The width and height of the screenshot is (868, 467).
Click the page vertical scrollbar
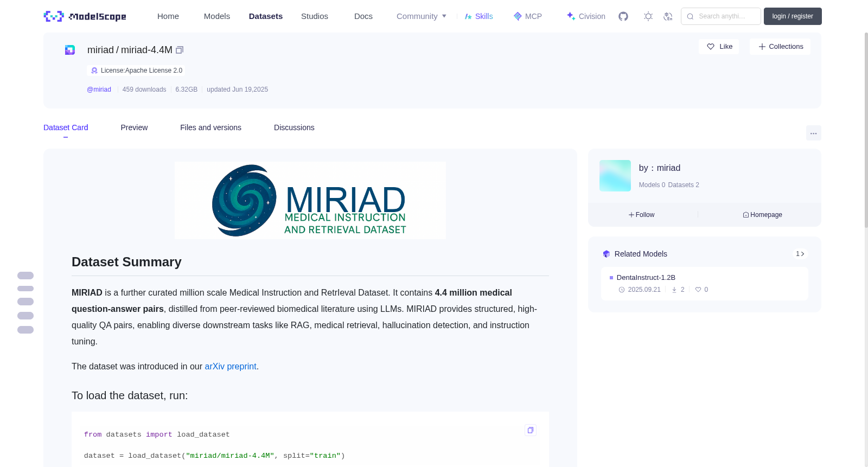pos(866,130)
